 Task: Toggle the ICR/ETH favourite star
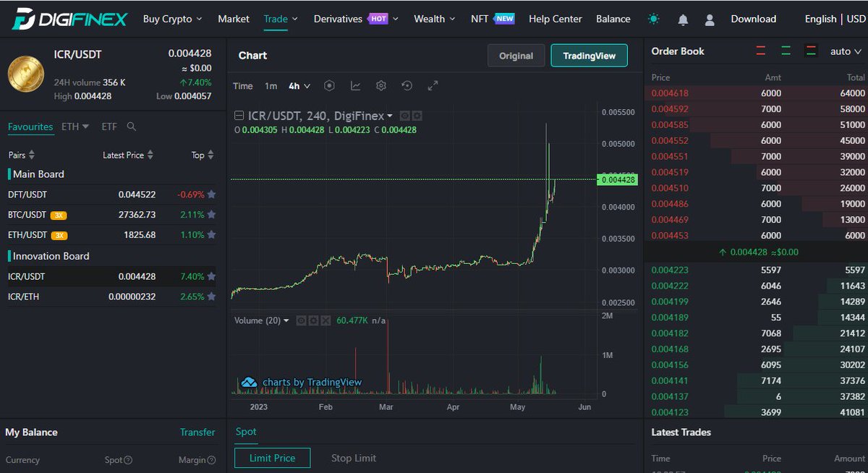211,297
